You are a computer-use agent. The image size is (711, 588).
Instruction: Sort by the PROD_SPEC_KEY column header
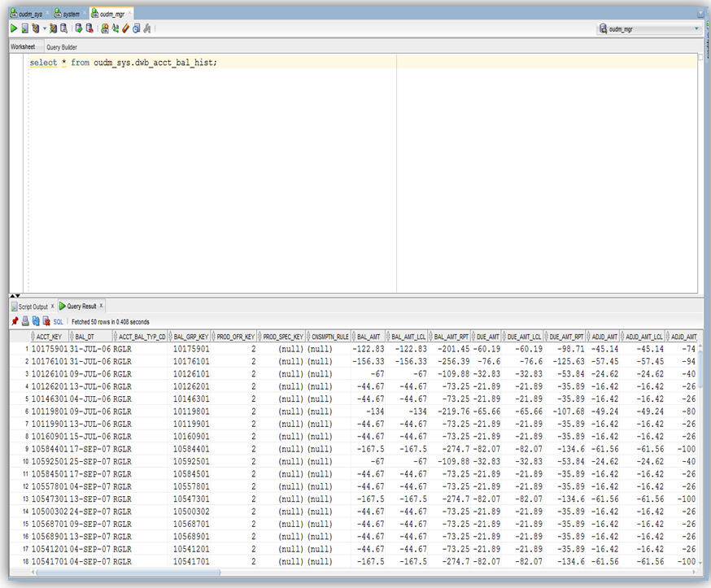pos(281,337)
